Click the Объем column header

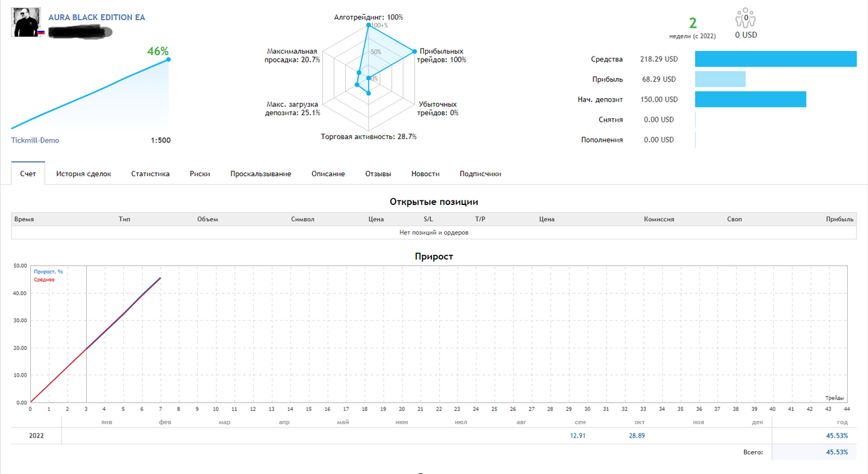click(x=207, y=219)
